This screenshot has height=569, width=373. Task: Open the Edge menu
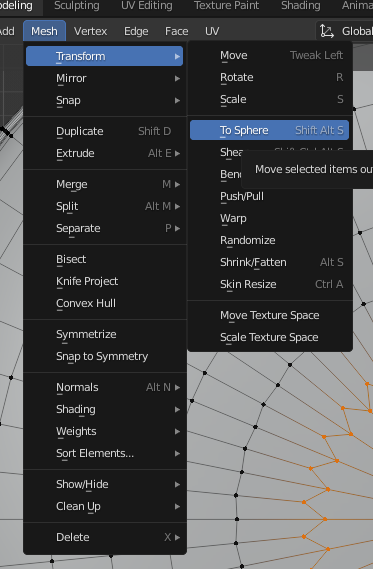136,31
